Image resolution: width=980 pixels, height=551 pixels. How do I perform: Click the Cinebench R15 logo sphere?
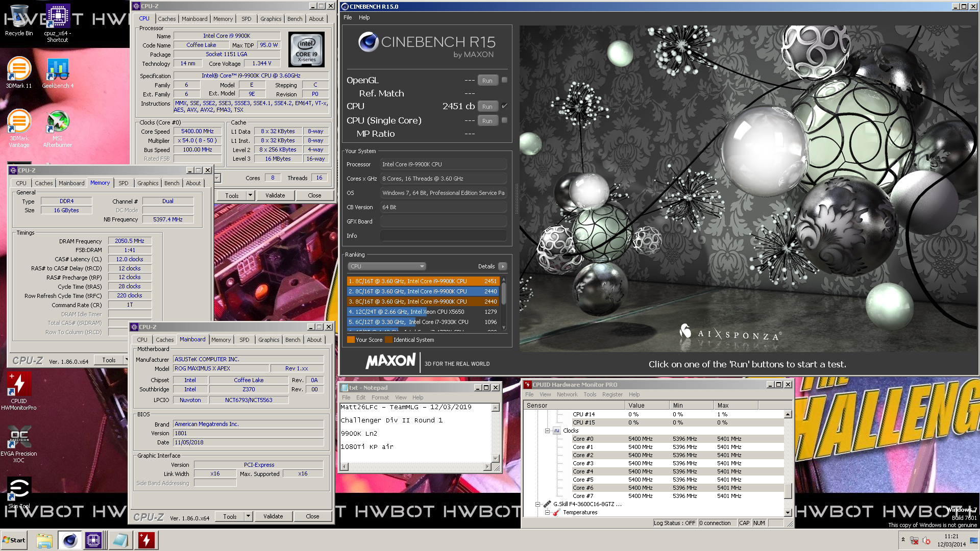[x=368, y=42]
